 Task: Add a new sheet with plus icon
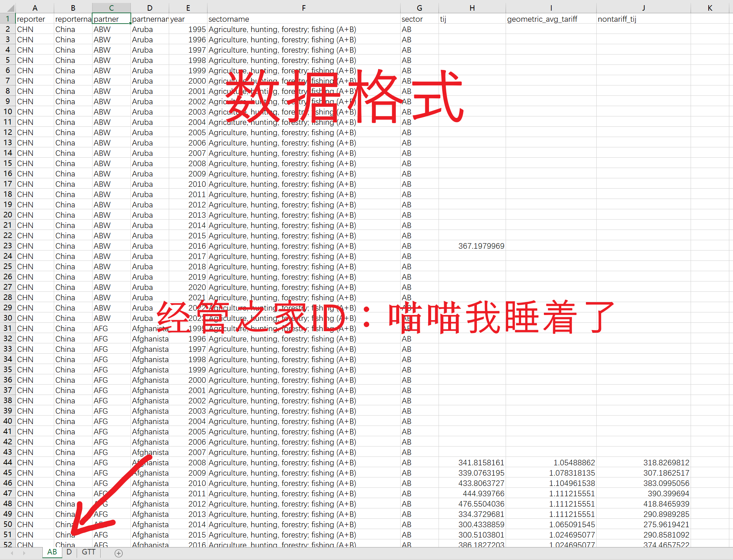point(118,553)
